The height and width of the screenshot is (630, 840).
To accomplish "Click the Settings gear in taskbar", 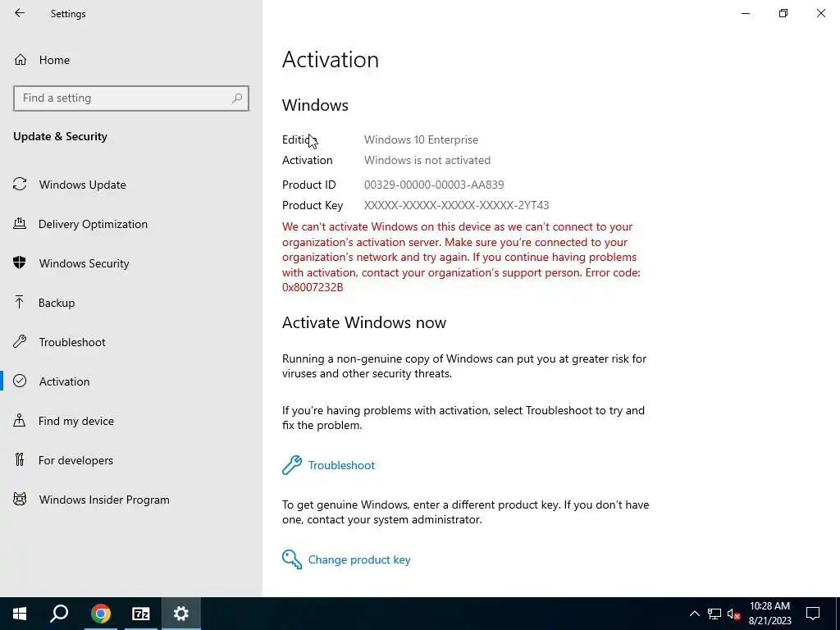I will (181, 614).
